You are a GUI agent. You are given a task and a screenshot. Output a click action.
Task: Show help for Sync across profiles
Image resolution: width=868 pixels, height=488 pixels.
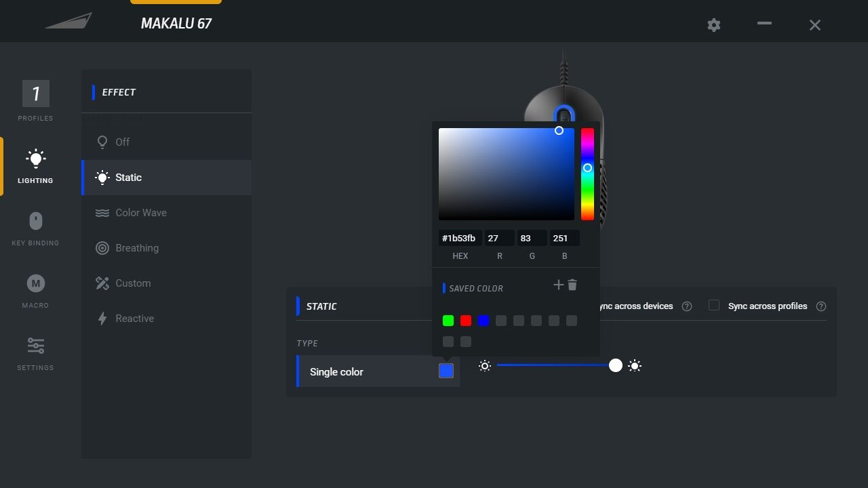821,306
